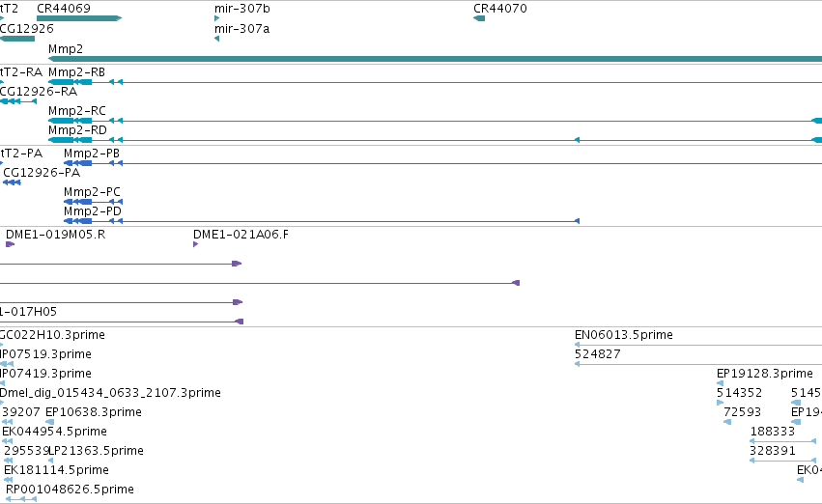Select the teal CR44069 gene bar

[x=79, y=18]
